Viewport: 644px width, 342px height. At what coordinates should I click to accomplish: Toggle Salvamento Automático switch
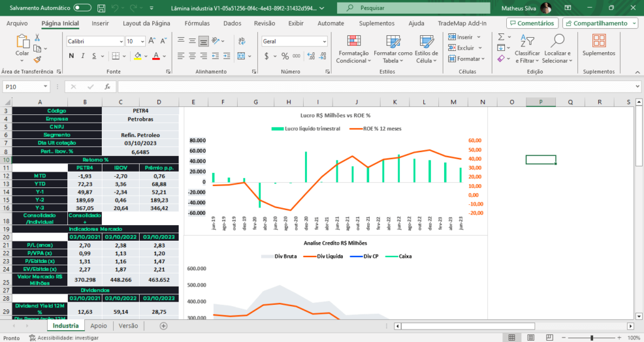point(82,8)
